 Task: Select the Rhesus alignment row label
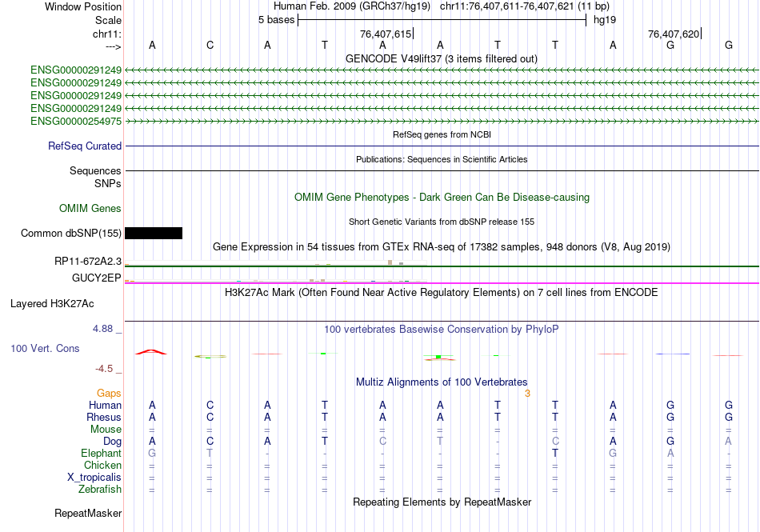pos(104,417)
